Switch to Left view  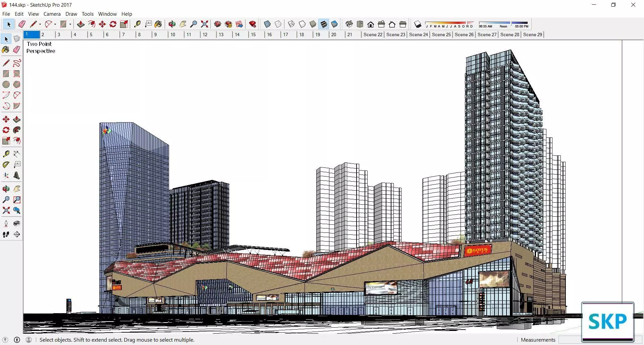pos(403,24)
